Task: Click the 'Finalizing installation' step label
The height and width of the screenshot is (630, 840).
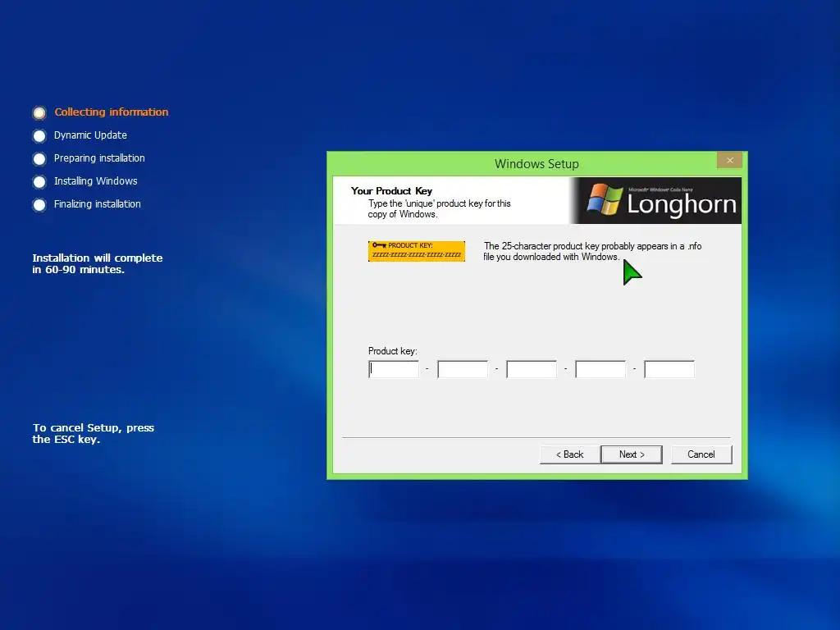Action: tap(98, 204)
